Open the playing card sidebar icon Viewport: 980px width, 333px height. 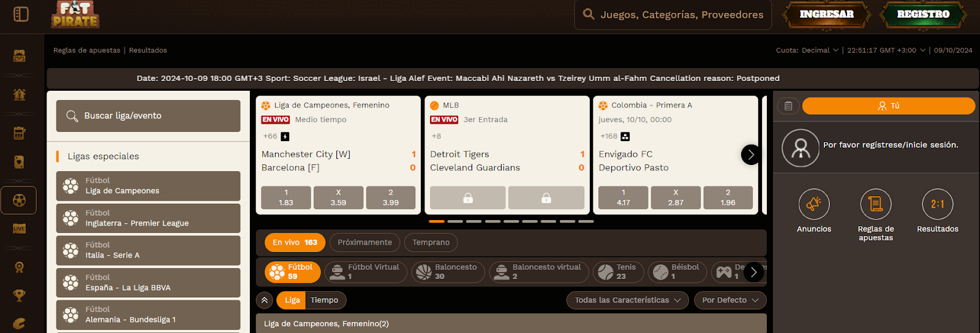pyautogui.click(x=19, y=162)
